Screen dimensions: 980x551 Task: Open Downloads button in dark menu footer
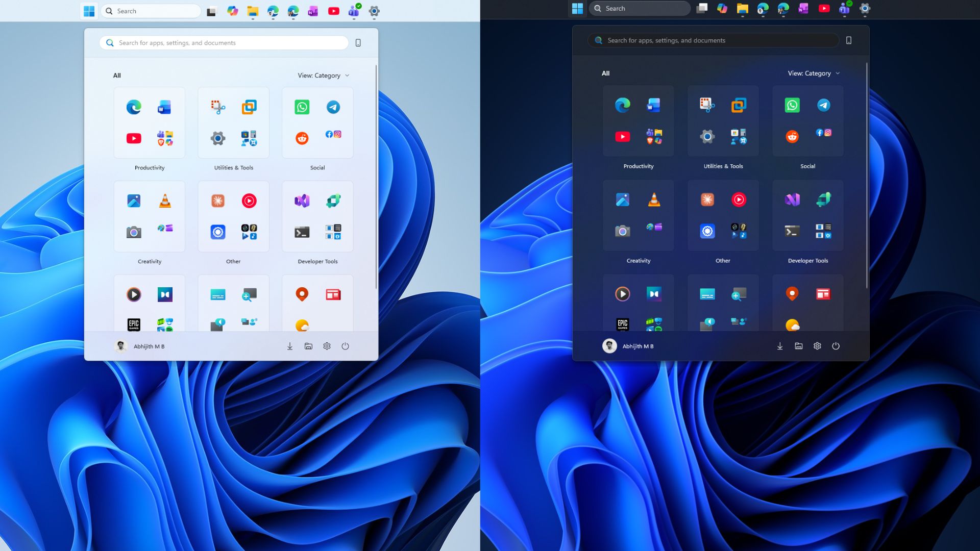780,346
